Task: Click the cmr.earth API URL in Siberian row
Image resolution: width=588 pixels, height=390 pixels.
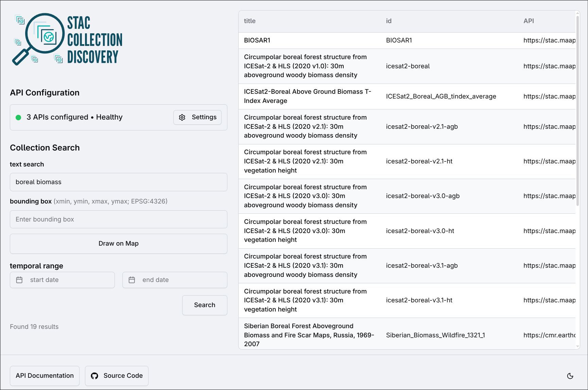Action: coord(549,335)
